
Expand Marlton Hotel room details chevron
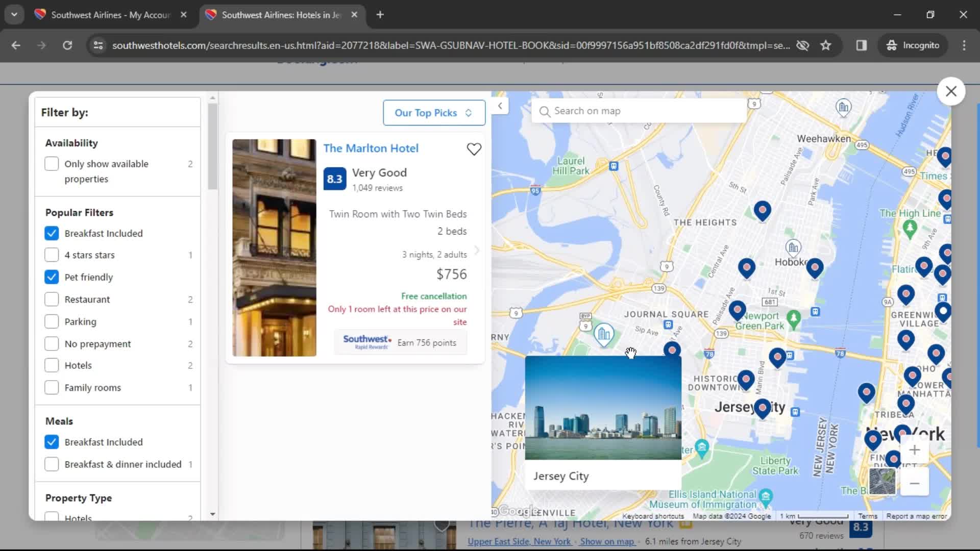click(x=477, y=250)
